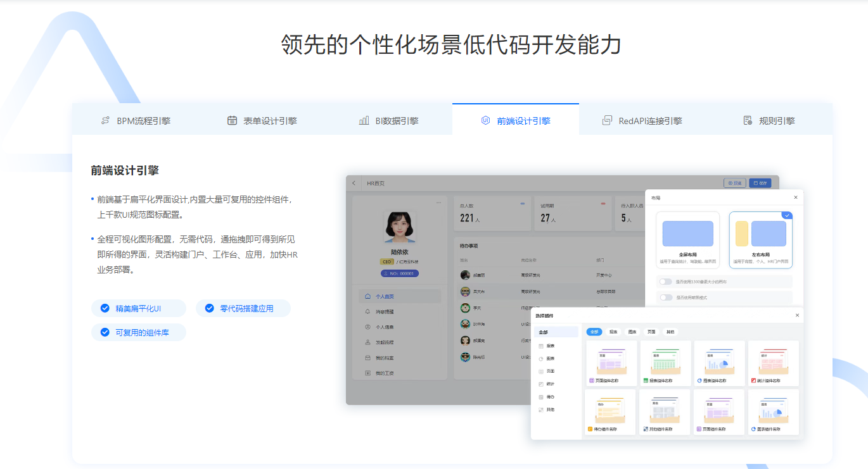Switch to the BPM流程引擎 tab
The height and width of the screenshot is (469, 868).
tap(136, 120)
